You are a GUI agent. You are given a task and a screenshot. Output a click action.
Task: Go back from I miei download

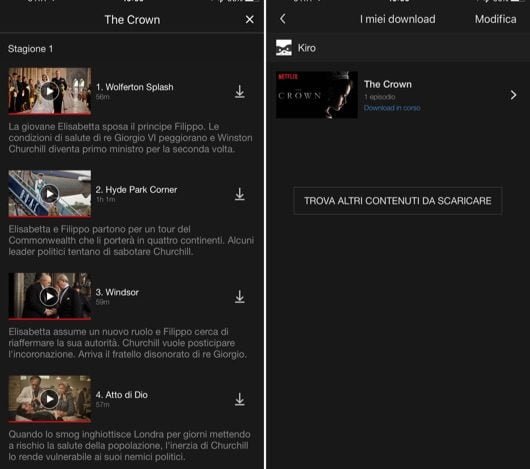283,19
